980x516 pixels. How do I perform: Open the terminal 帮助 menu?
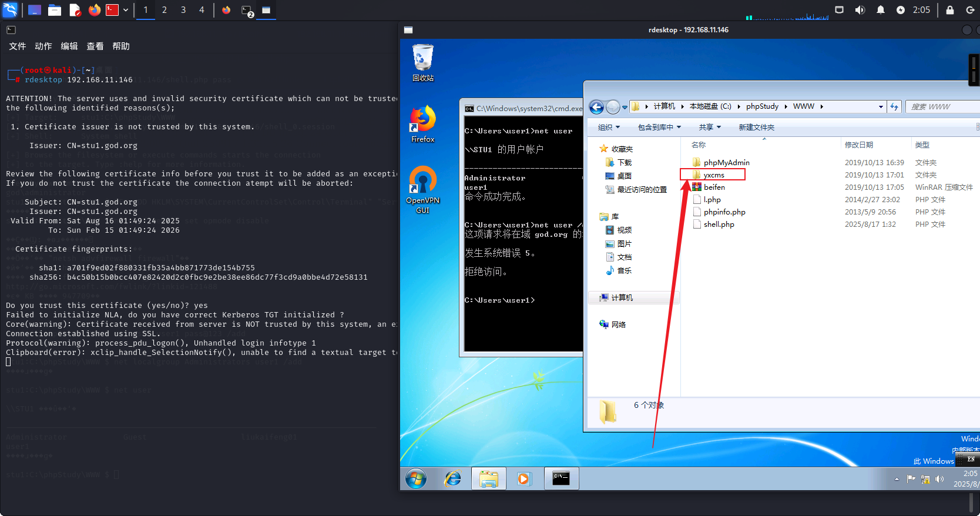pyautogui.click(x=120, y=46)
